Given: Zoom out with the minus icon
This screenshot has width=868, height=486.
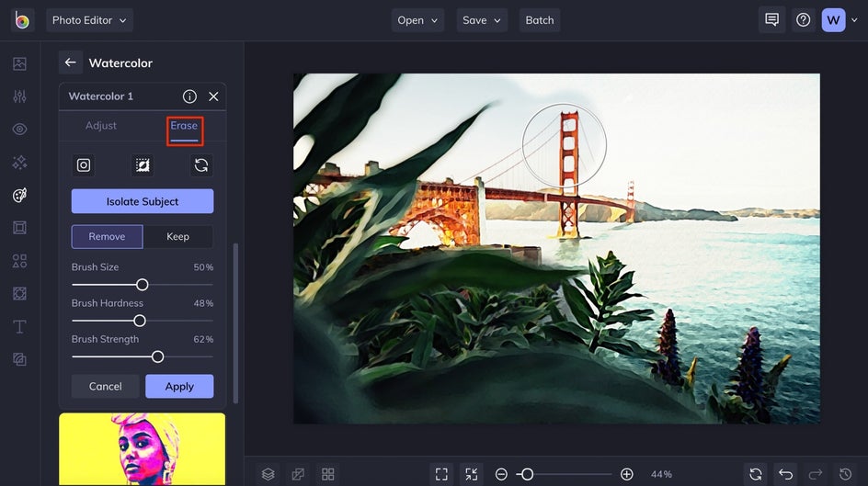Looking at the screenshot, I should [x=501, y=474].
